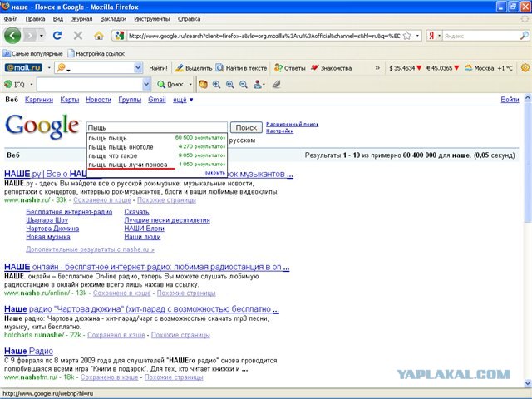Click the Google search input field
This screenshot has width=532, height=399.
157,127
